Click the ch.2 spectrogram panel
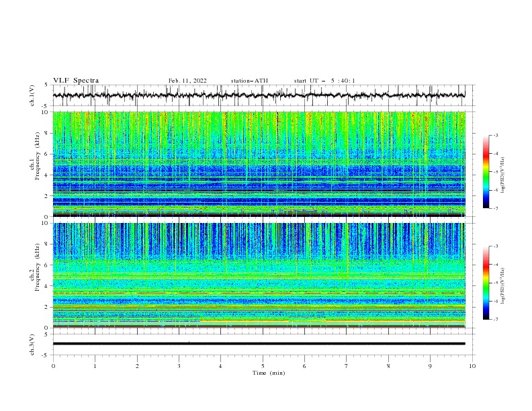This screenshot has height=411, width=532. tap(259, 275)
